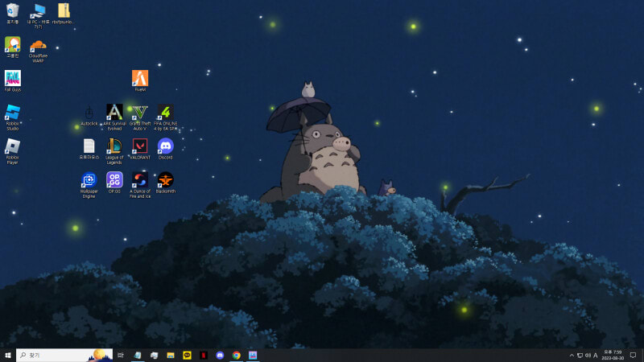This screenshot has height=362, width=644.
Task: Open the My PC shortcut icon
Action: point(38,15)
